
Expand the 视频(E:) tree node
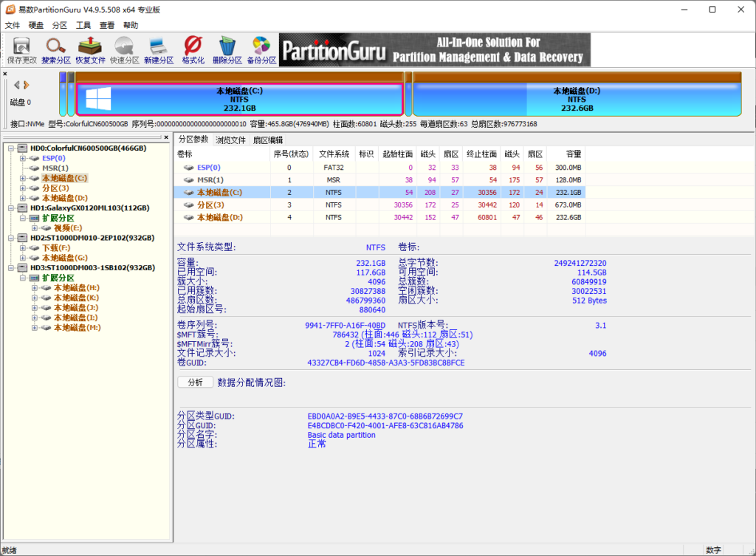pyautogui.click(x=35, y=228)
